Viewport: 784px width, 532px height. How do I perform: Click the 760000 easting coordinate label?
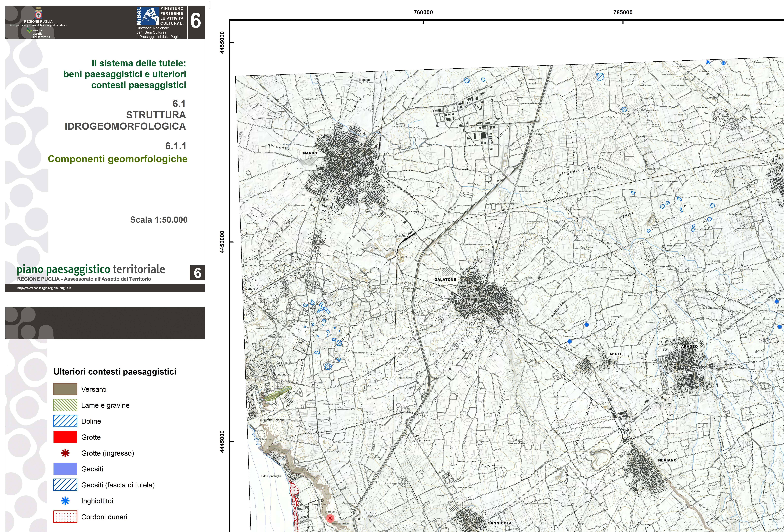point(423,12)
